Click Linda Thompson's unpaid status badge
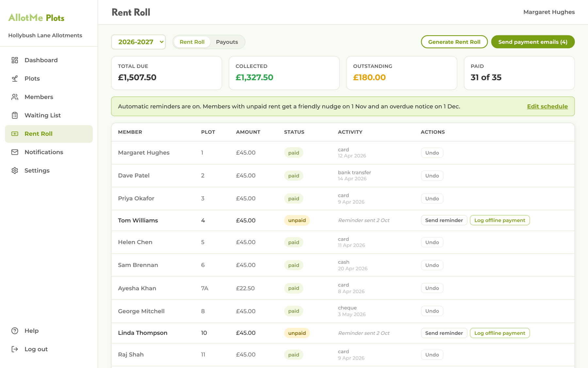 click(x=297, y=333)
